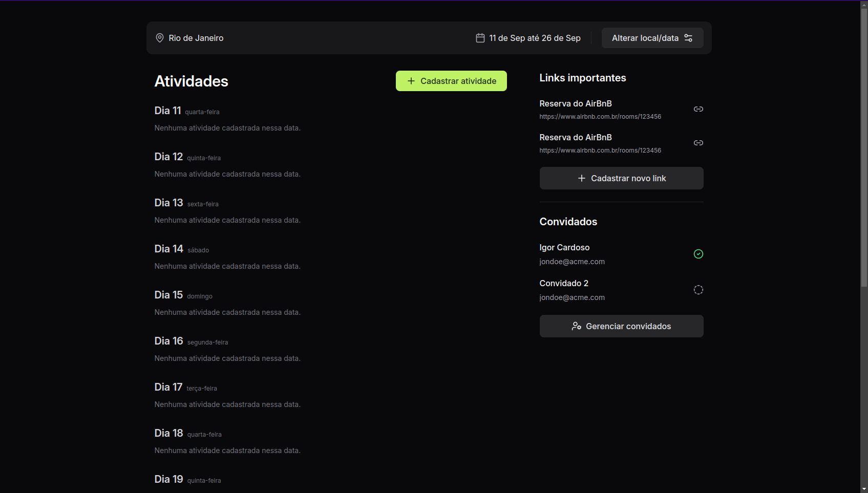Viewport: 868px width, 493px height.
Task: Click the map pin icon beside Rio de Janeiro
Action: pyautogui.click(x=160, y=38)
